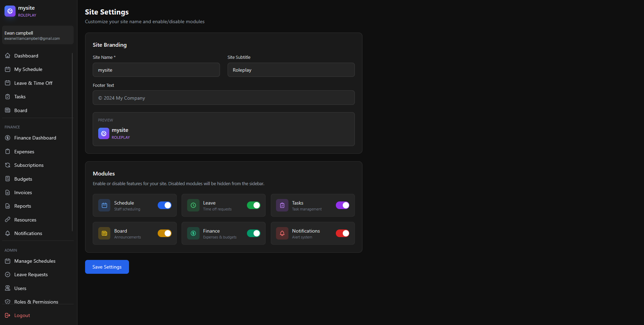Switch off the Finance module toggle
644x325 pixels.
pos(254,233)
